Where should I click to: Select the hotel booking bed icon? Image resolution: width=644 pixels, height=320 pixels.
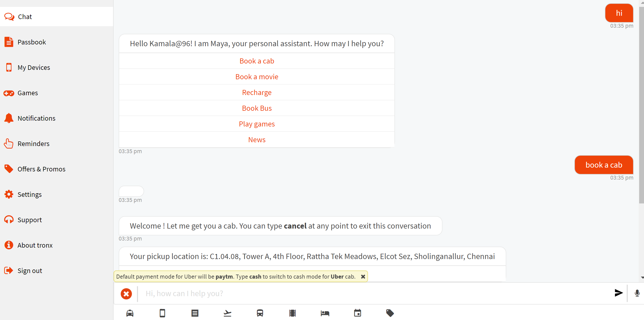[x=325, y=313]
